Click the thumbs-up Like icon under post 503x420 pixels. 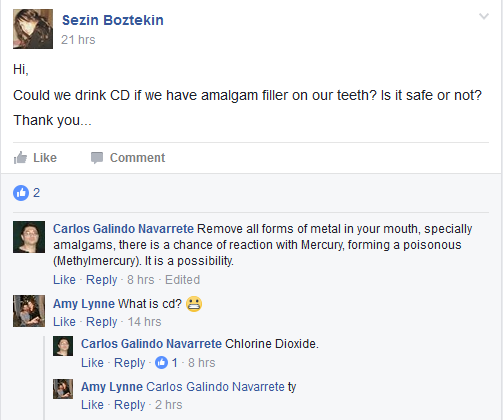tap(20, 158)
